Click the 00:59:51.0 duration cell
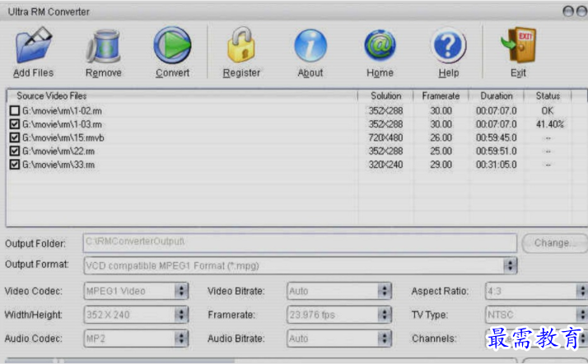588x364 pixels. pos(497,152)
